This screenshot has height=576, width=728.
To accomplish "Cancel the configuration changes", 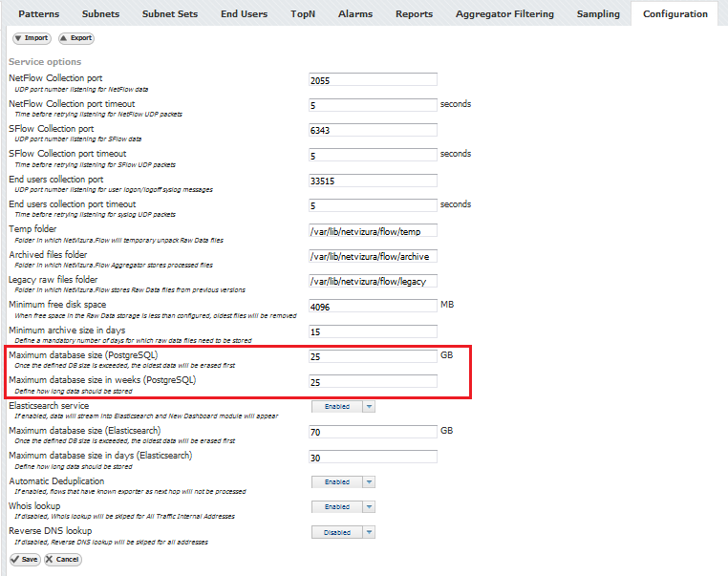I will [x=62, y=559].
